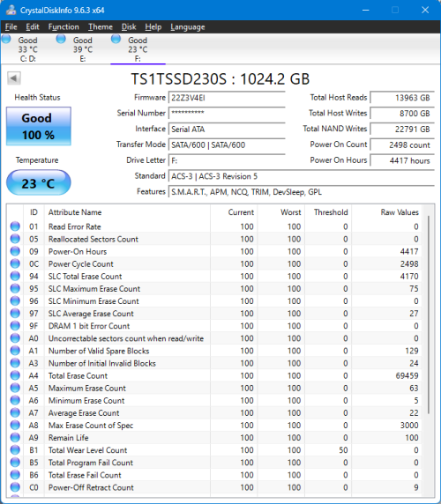Click the status circle for Total Program Fail Count

[x=15, y=463]
